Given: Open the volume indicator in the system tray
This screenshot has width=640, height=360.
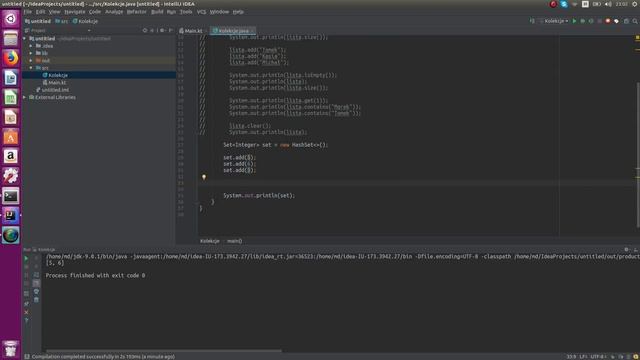Looking at the screenshot, I should point(608,4).
